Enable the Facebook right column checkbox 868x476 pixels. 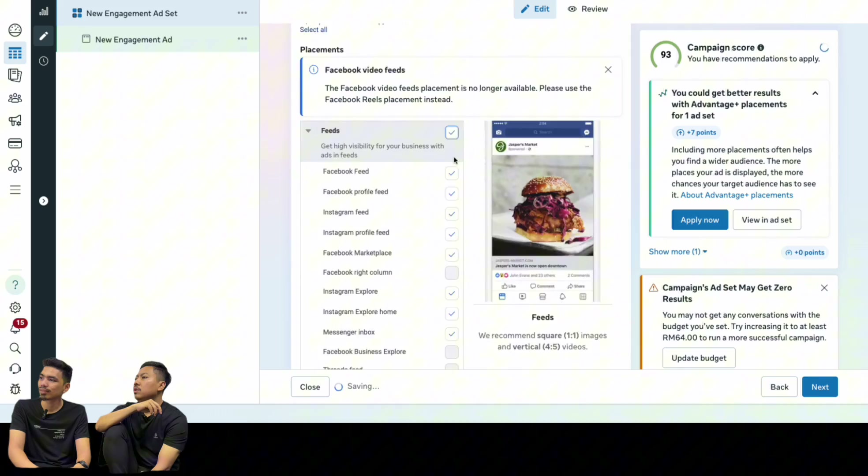pyautogui.click(x=452, y=273)
